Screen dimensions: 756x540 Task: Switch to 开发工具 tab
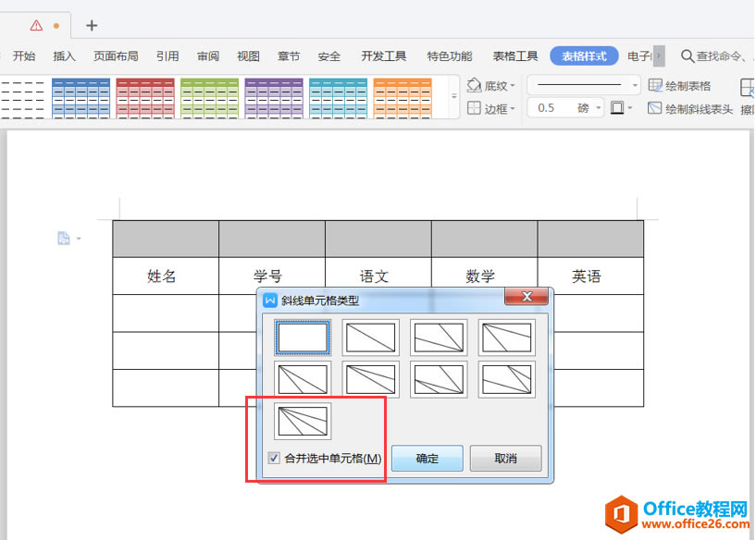384,55
